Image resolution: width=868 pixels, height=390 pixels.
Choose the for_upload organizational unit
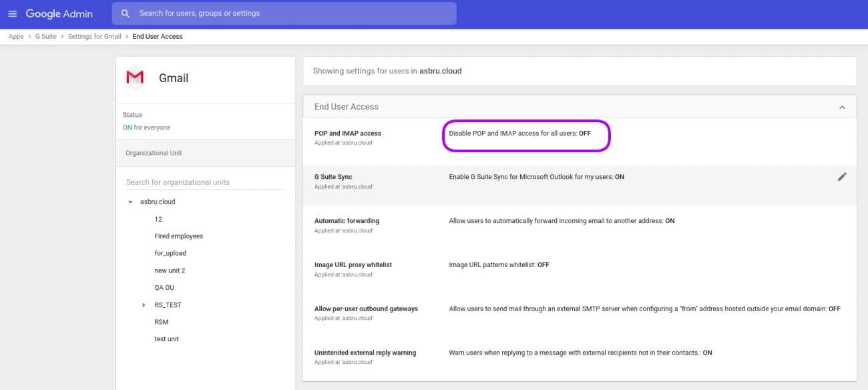(170, 253)
